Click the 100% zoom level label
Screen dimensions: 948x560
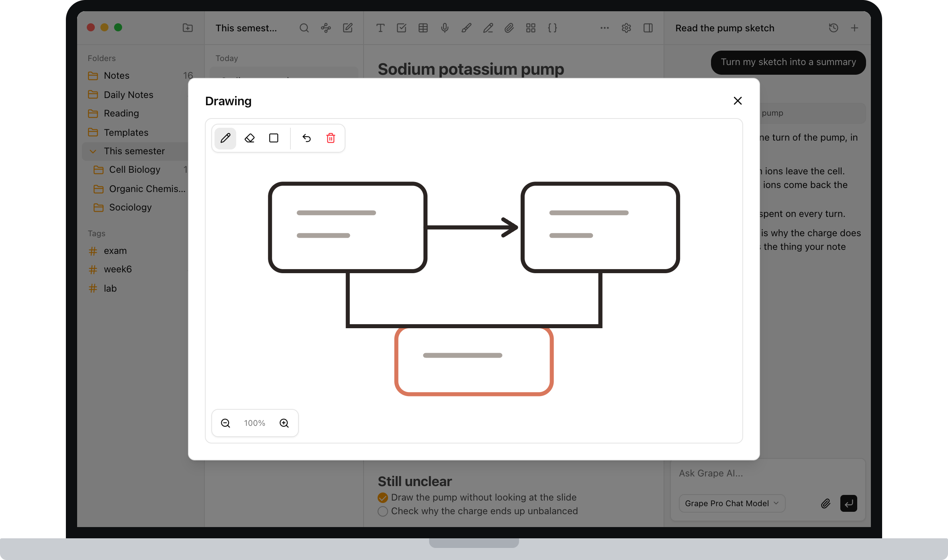[x=255, y=423]
